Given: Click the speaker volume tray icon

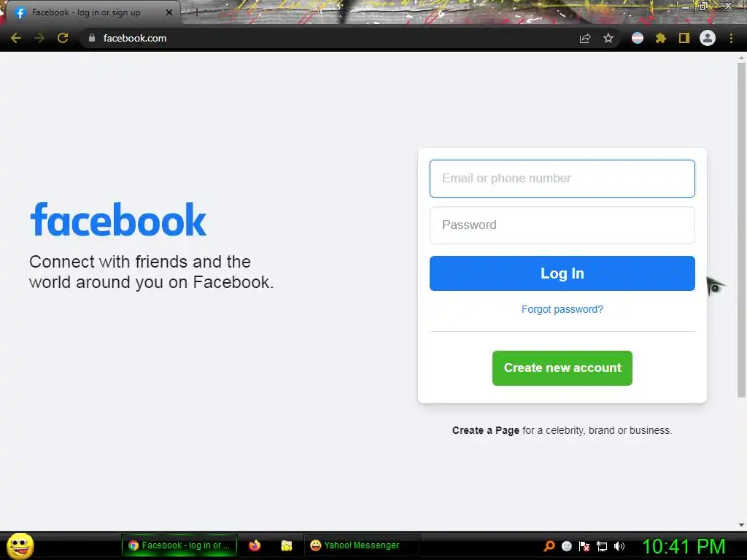Looking at the screenshot, I should (619, 546).
